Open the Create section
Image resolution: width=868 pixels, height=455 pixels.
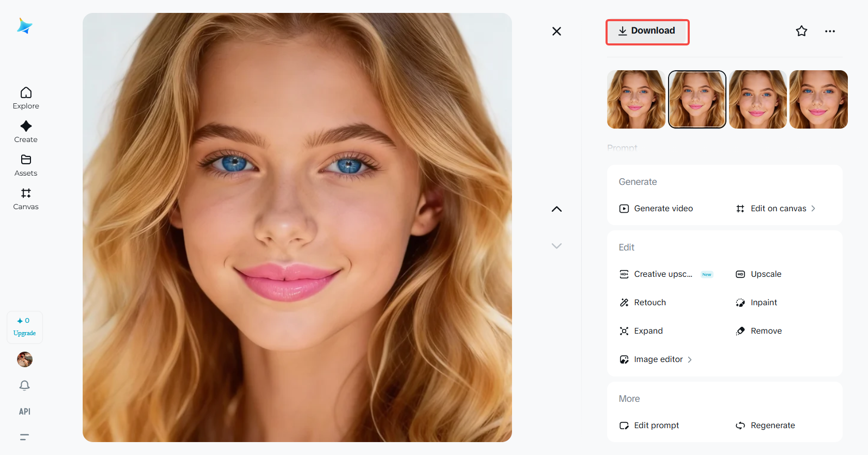pos(26,132)
